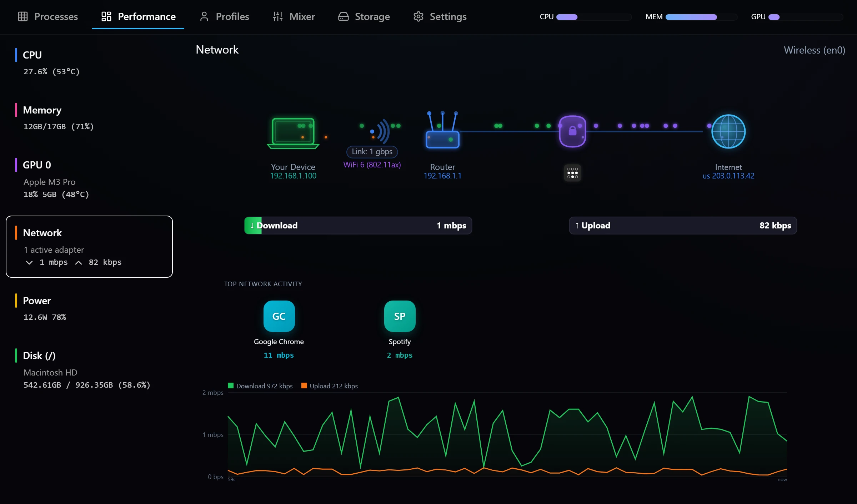Click the 11 mbps Chrome value

[x=279, y=355]
